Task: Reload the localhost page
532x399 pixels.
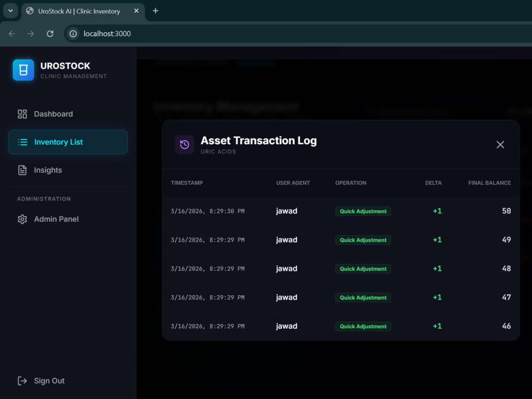Action: (50, 34)
